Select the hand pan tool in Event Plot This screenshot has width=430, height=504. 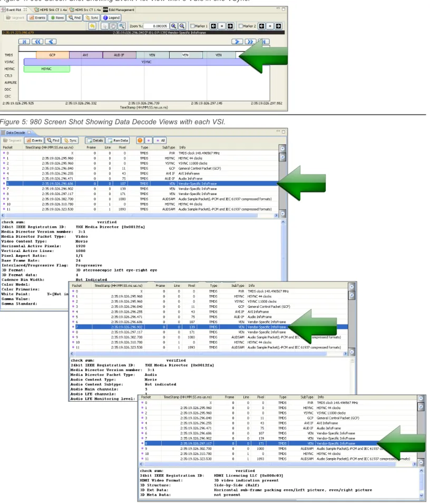pyautogui.click(x=113, y=26)
